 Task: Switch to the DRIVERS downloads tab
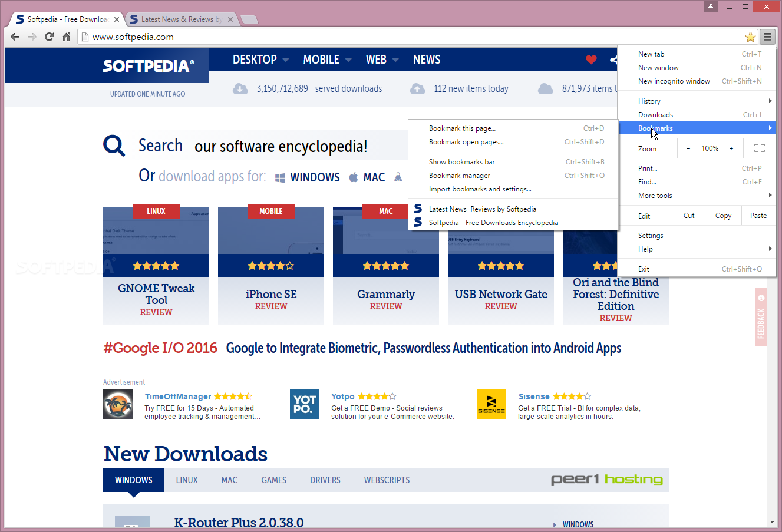[x=325, y=480]
